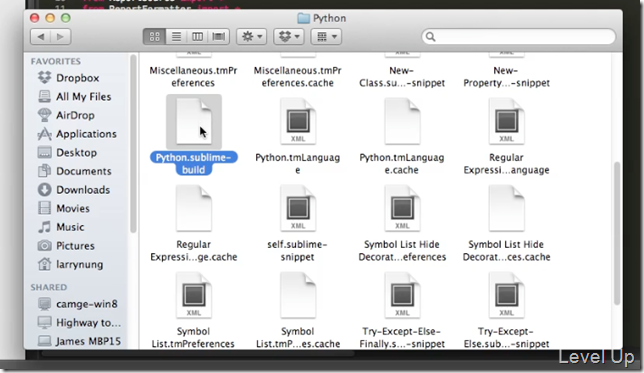Click the New-Class.su...-snippet file name
This screenshot has width=644, height=373.
click(x=402, y=76)
